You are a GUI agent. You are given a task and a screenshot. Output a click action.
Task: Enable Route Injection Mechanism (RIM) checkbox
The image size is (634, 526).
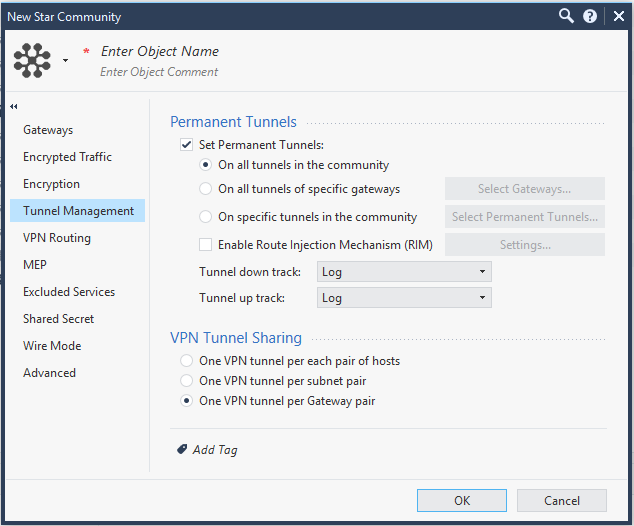coord(205,245)
